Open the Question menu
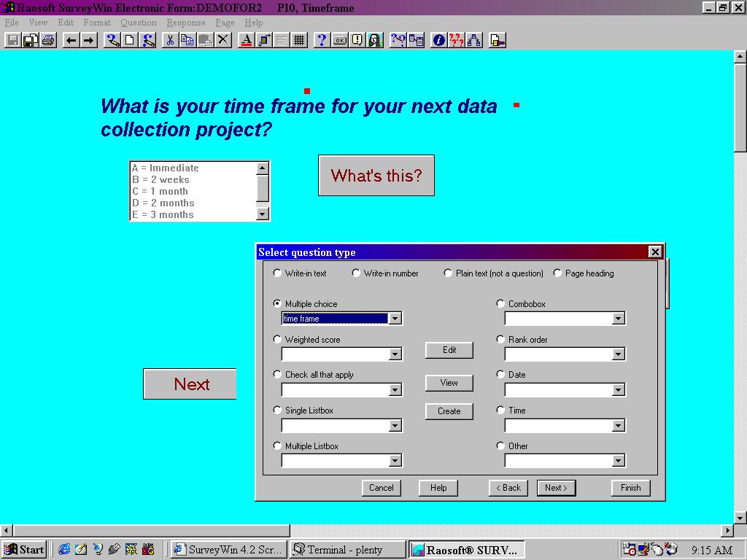 [139, 23]
